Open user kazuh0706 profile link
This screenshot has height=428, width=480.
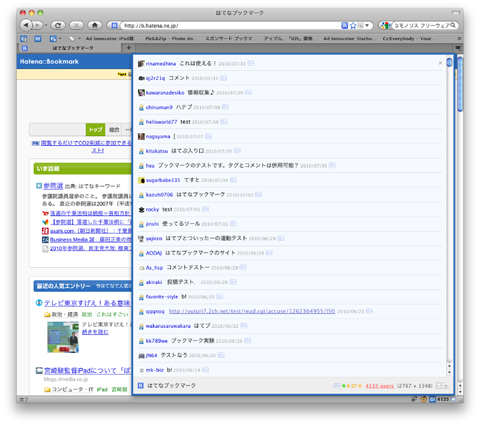pos(159,195)
